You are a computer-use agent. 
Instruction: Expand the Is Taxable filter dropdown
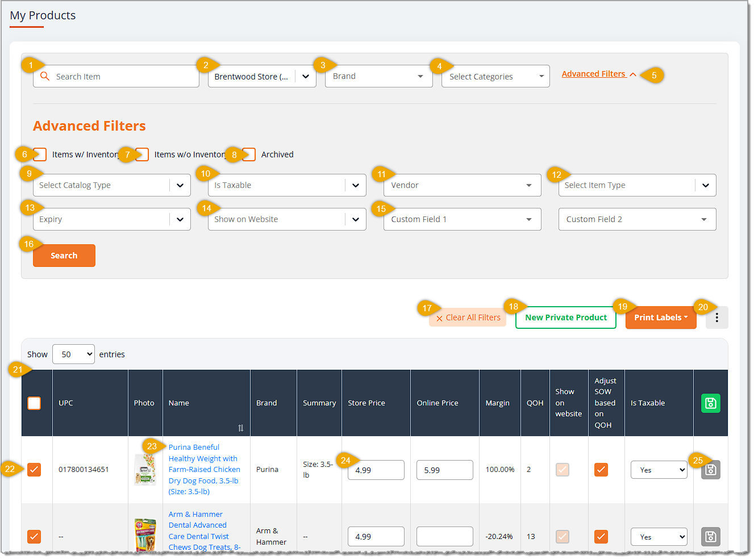point(288,185)
